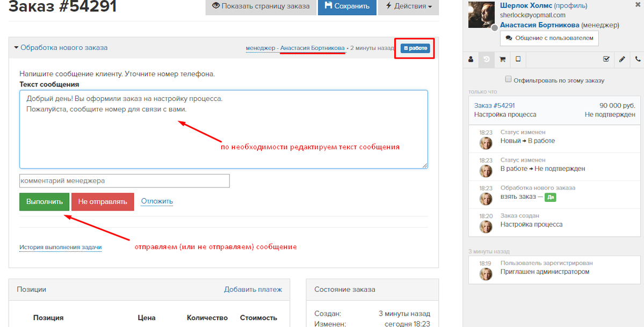Click the 'Позиция' column header
Viewport: 644px width, 327px height.
click(x=48, y=317)
